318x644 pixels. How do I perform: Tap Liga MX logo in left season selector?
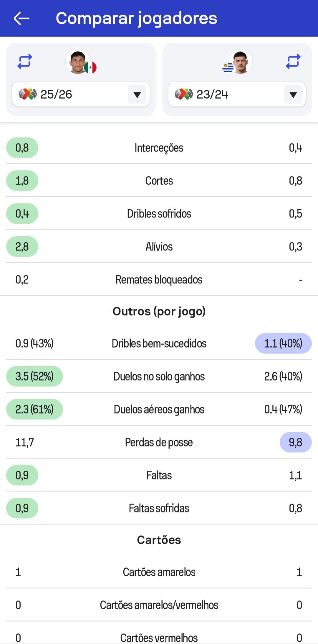[28, 94]
